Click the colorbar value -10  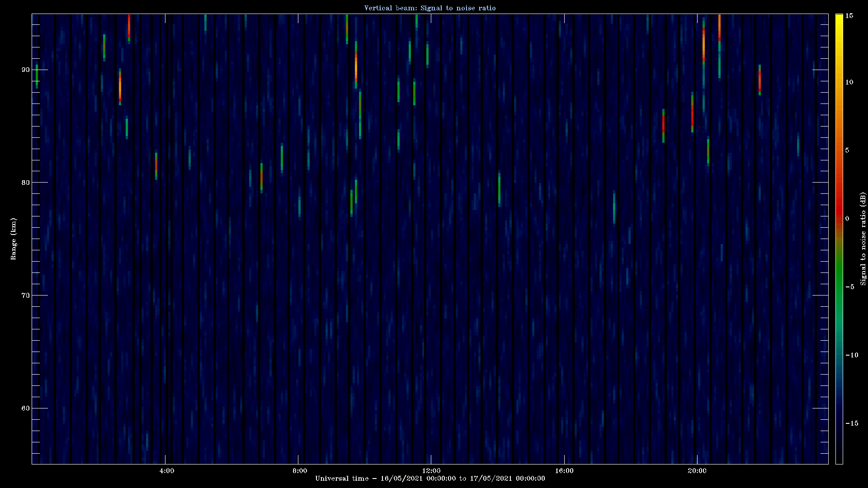click(852, 355)
